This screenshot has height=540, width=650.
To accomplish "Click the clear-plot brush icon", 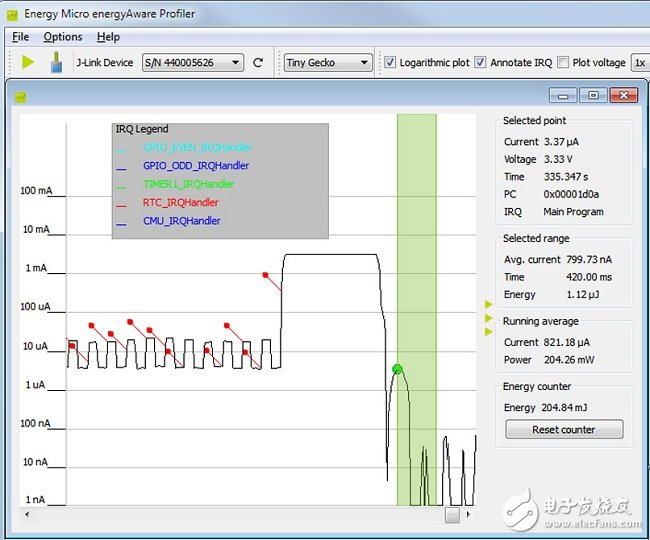I will [x=55, y=62].
